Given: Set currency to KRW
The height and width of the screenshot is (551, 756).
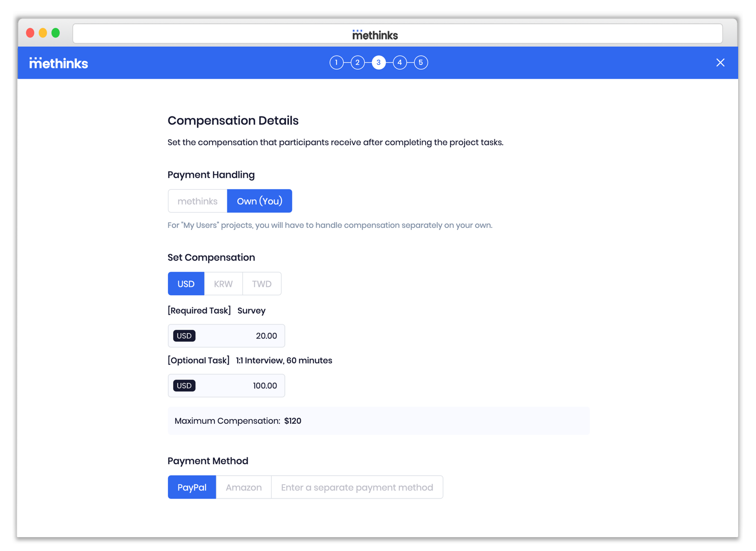Looking at the screenshot, I should point(223,284).
